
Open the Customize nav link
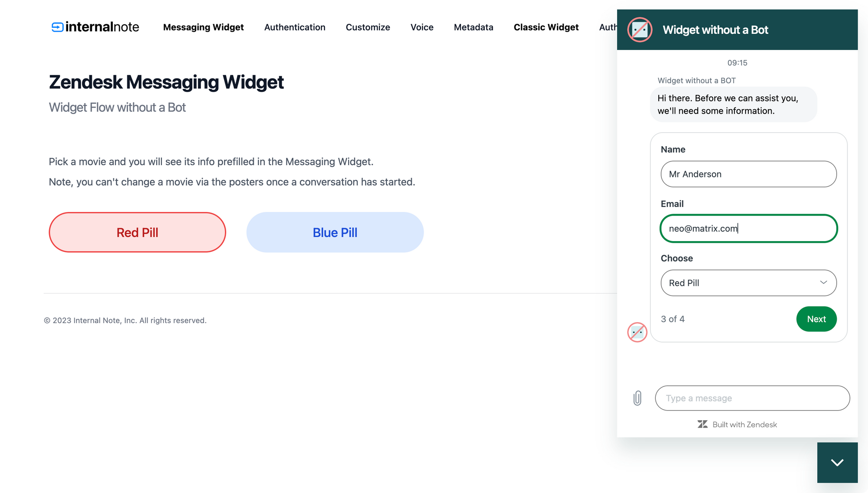point(368,27)
